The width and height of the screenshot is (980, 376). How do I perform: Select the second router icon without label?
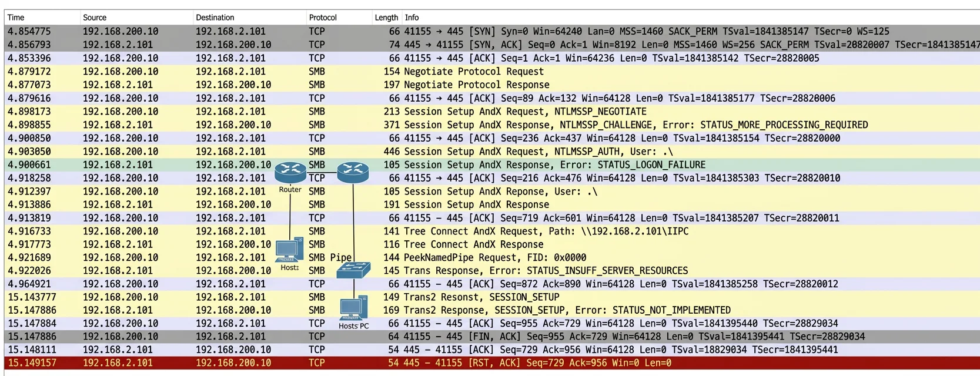click(353, 172)
